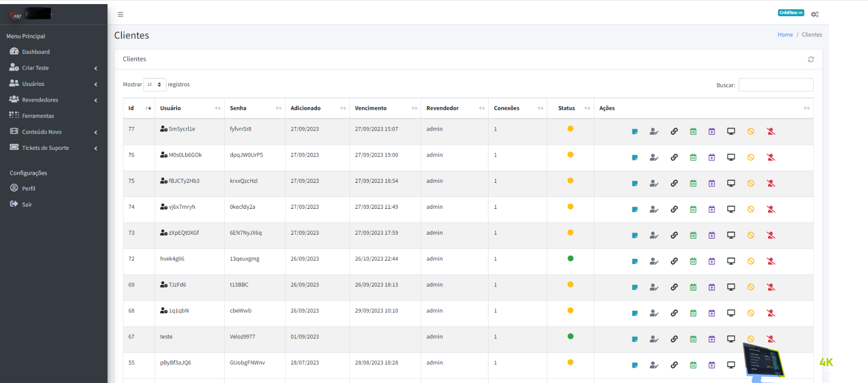Click Sair to log out
The width and height of the screenshot is (868, 383).
coord(27,205)
